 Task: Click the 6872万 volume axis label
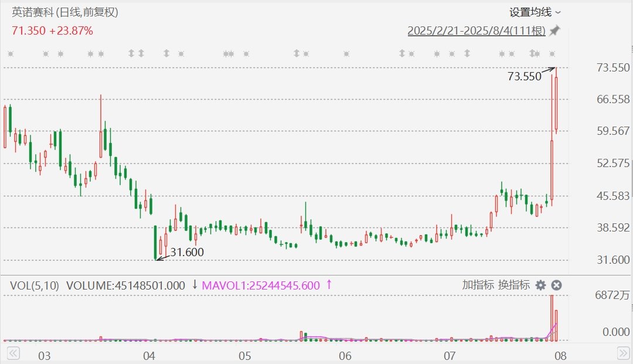coord(612,295)
